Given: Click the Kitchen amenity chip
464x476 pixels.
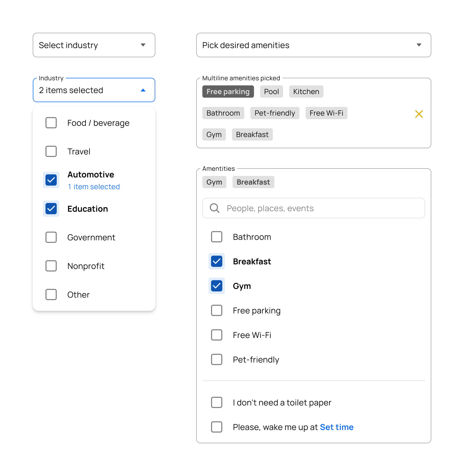Looking at the screenshot, I should [x=306, y=92].
